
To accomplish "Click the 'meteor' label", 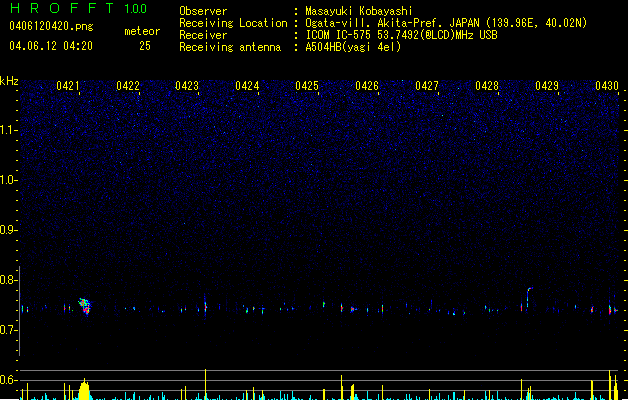I will tap(142, 31).
